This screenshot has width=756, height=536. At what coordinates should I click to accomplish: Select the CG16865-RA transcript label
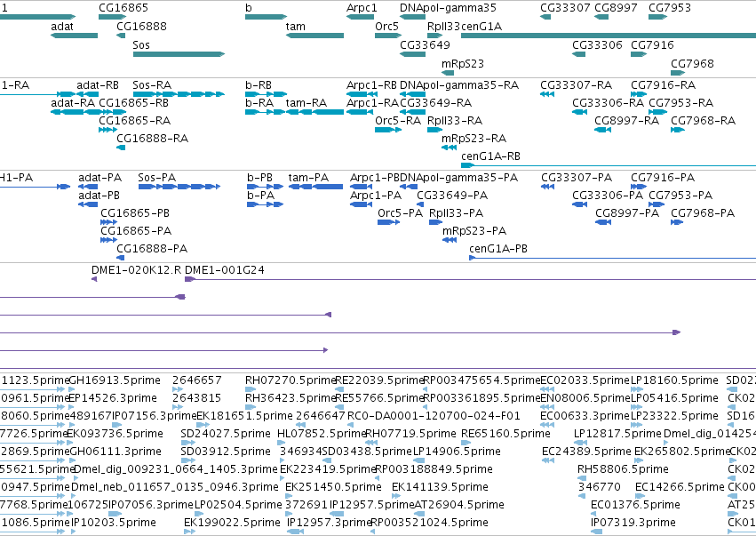[135, 121]
